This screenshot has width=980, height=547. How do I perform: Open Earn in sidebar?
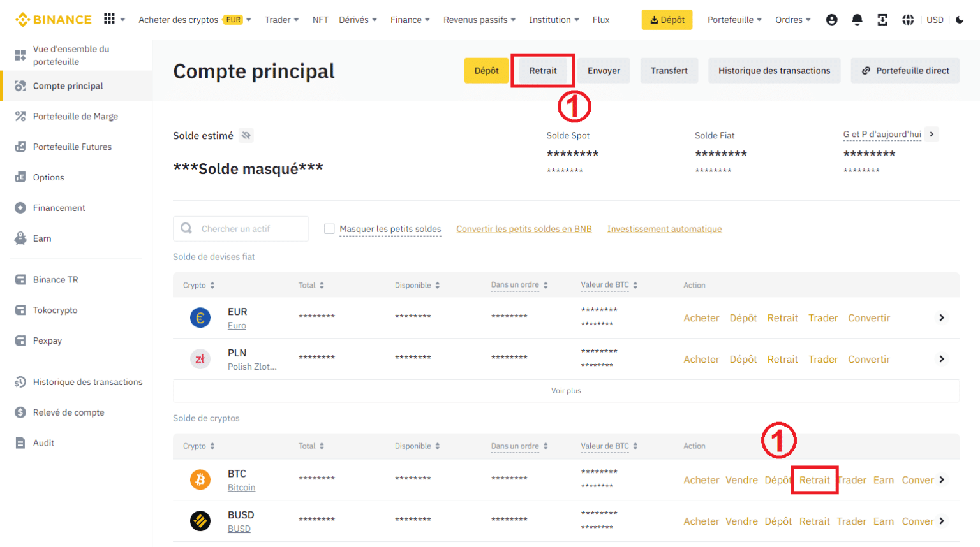pyautogui.click(x=77, y=238)
